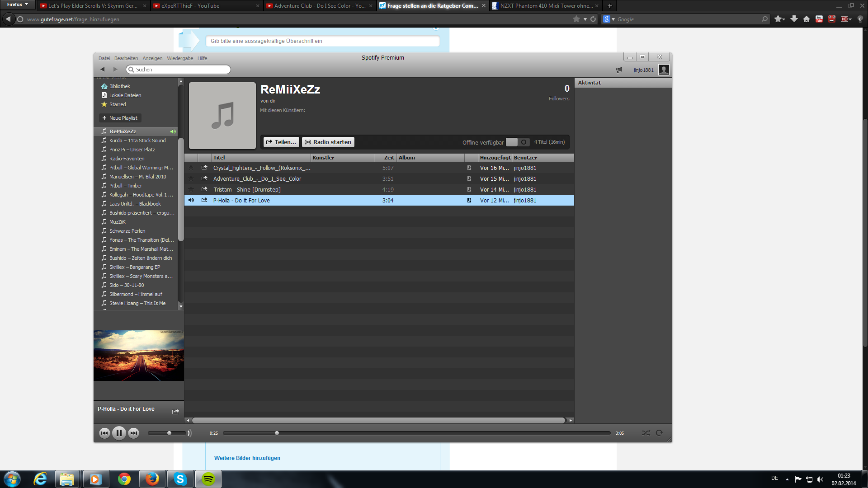Sort tracks by Album column header
Image resolution: width=868 pixels, height=488 pixels.
point(430,158)
